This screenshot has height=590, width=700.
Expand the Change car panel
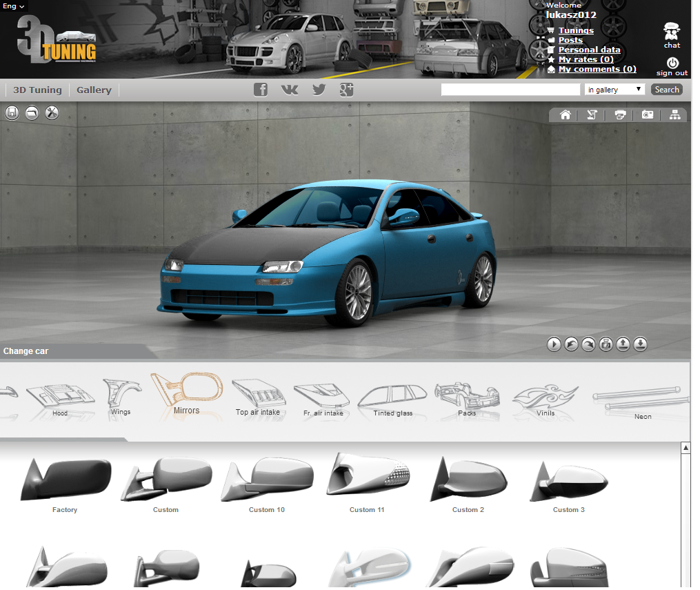point(26,351)
